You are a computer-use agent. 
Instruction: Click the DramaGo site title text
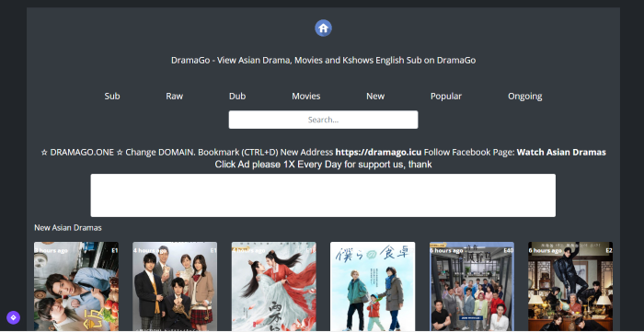[323, 61]
